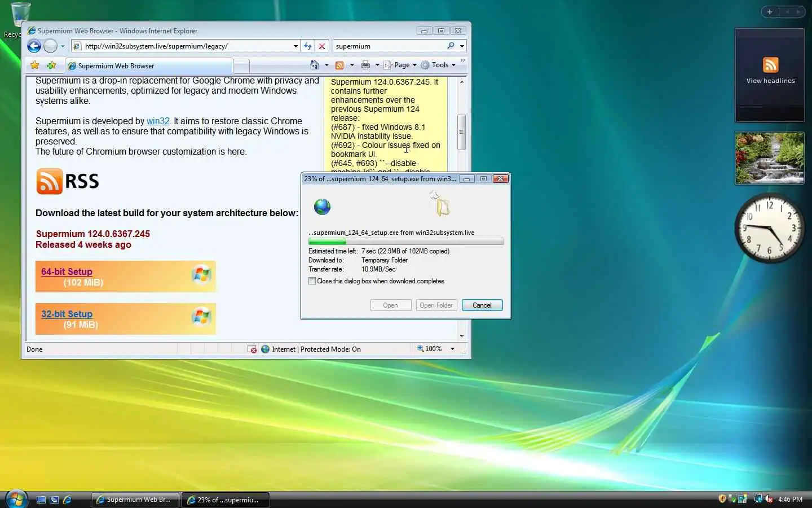
Task: Click the page vertical scrollbar thumb
Action: [461, 132]
